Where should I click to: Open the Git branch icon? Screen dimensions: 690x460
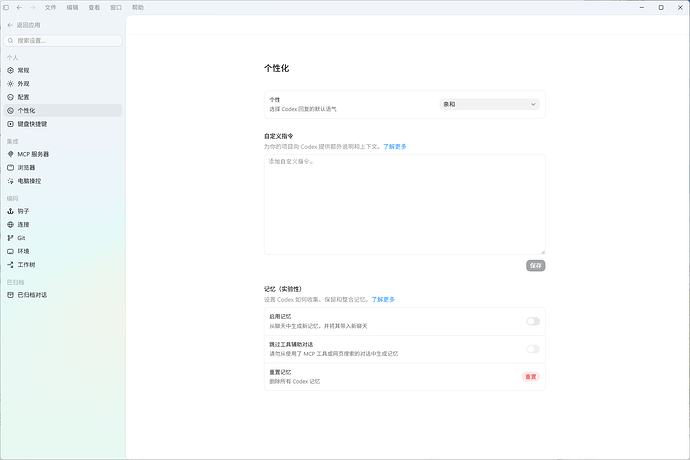11,238
